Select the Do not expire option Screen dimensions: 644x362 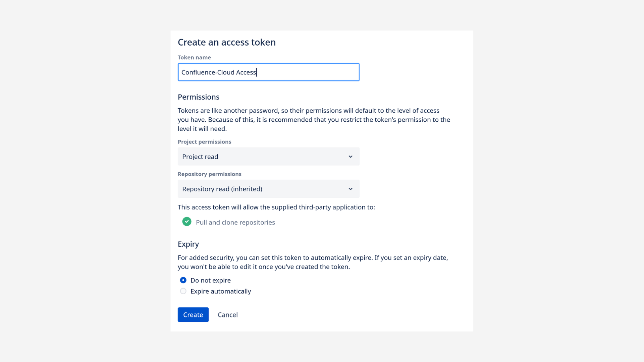tap(183, 280)
